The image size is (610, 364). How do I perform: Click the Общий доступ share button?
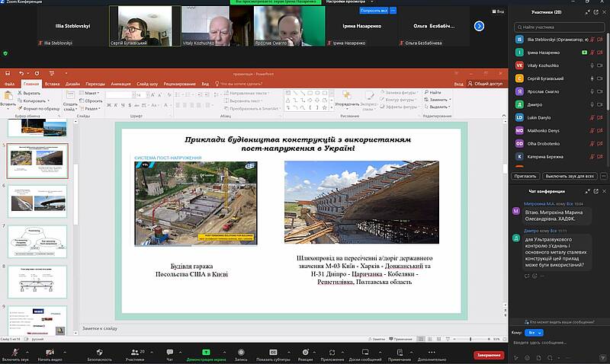point(485,84)
